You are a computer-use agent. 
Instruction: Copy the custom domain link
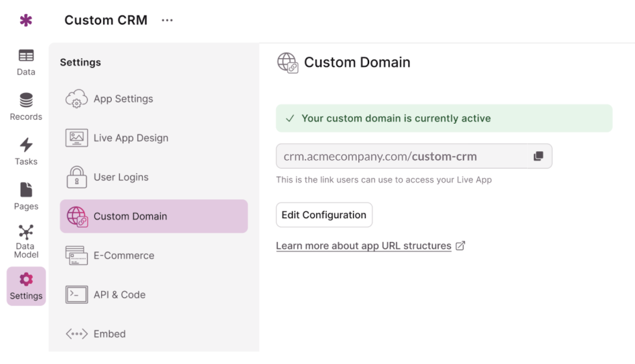pos(538,157)
